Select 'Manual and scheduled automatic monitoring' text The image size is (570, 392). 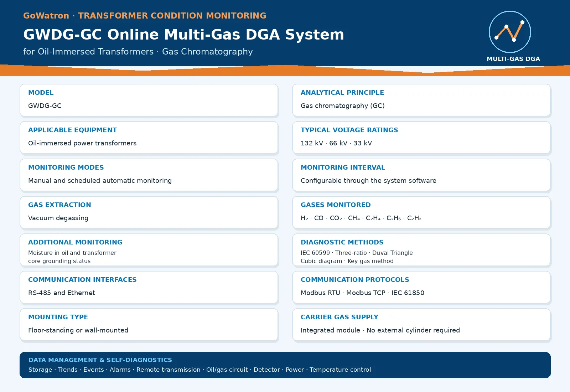(100, 181)
